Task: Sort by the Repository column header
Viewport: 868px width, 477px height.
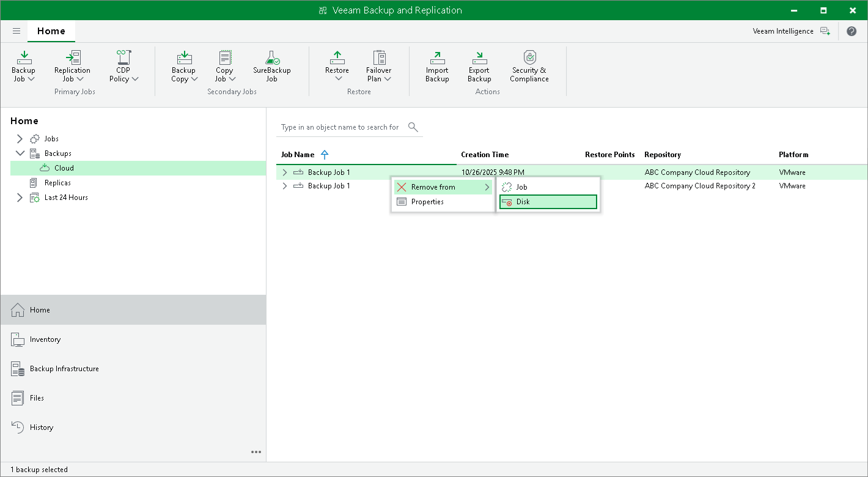Action: (x=663, y=155)
